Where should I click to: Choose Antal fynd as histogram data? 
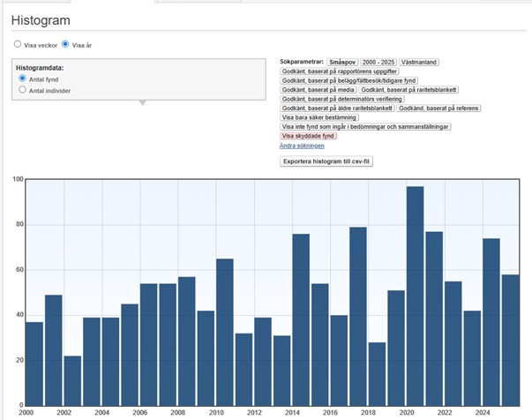click(x=23, y=79)
